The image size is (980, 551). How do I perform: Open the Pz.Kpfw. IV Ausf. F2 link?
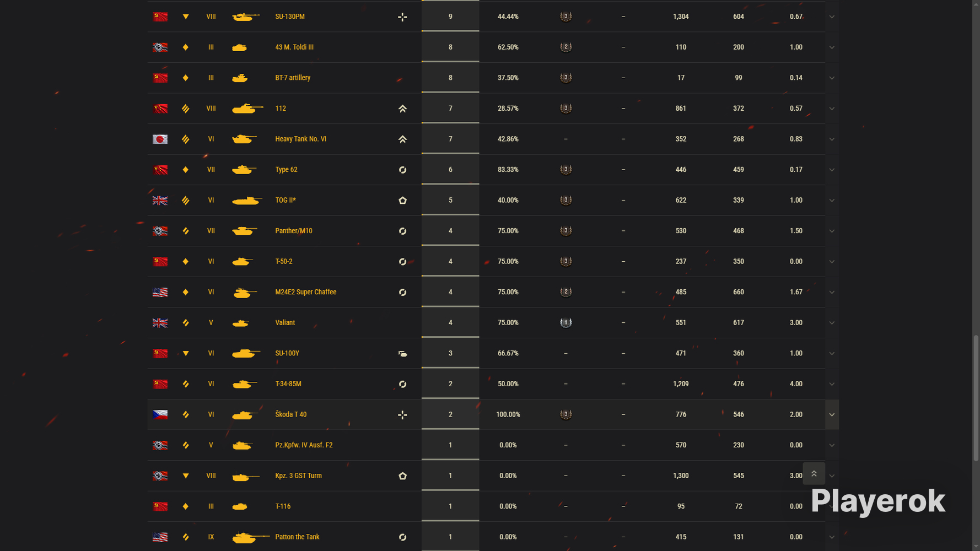point(304,445)
